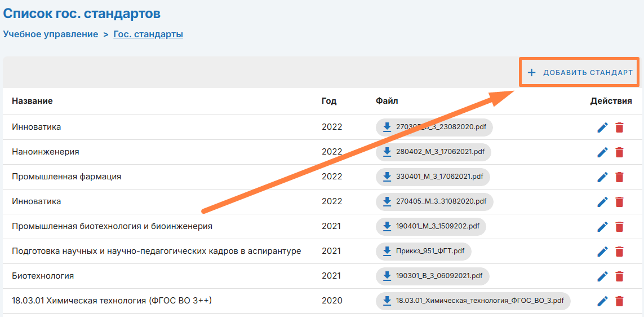Download file 330401_М_3_17062021.pdf
The width and height of the screenshot is (644, 317).
click(433, 177)
